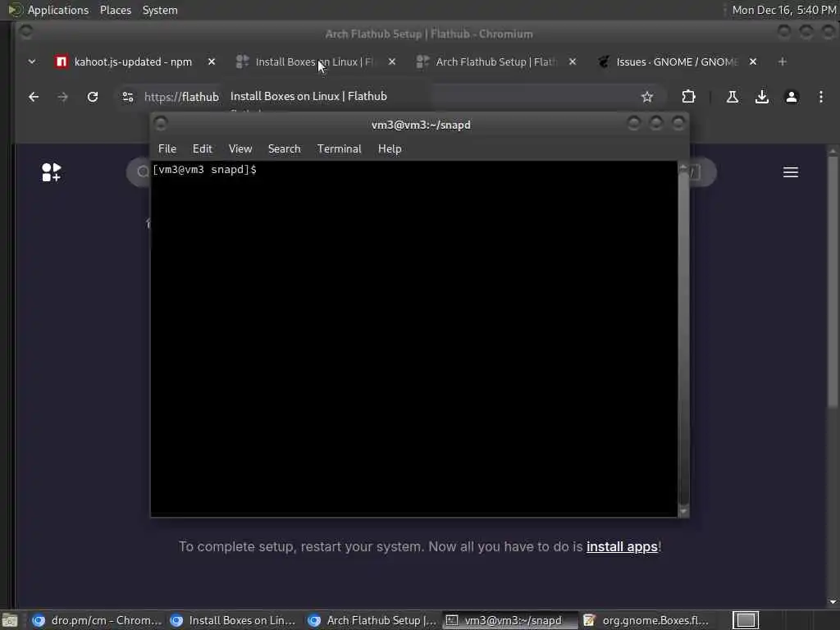Open terminal Search menu
Screen dimensions: 840x630
click(x=284, y=149)
